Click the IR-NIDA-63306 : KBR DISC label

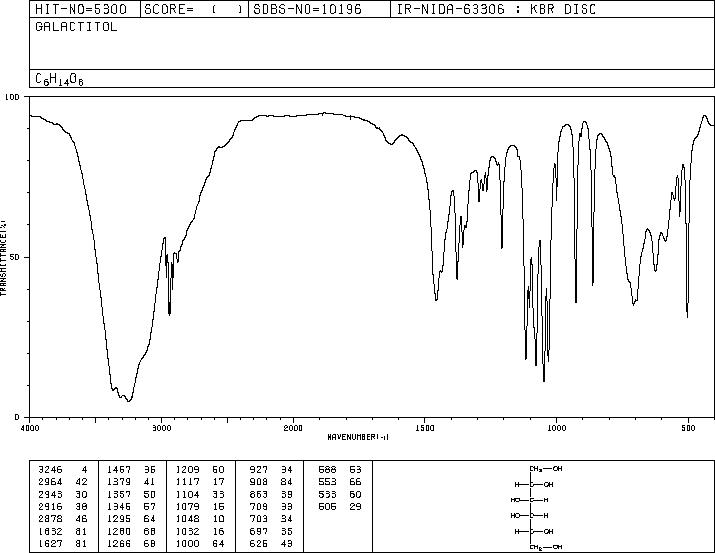tap(496, 9)
